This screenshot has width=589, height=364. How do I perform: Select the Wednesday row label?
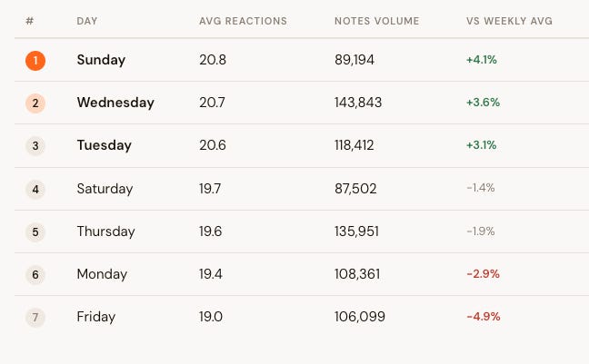115,103
